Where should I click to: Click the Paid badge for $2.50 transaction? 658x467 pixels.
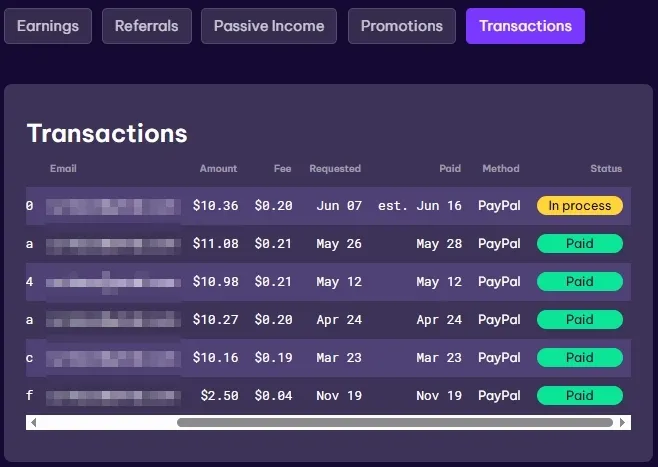tap(580, 396)
